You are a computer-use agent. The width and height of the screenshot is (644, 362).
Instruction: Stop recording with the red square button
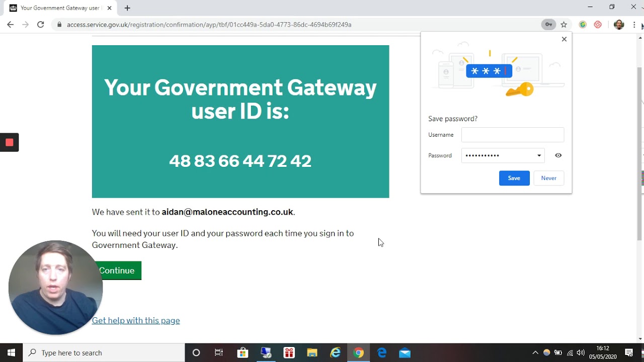pyautogui.click(x=9, y=142)
